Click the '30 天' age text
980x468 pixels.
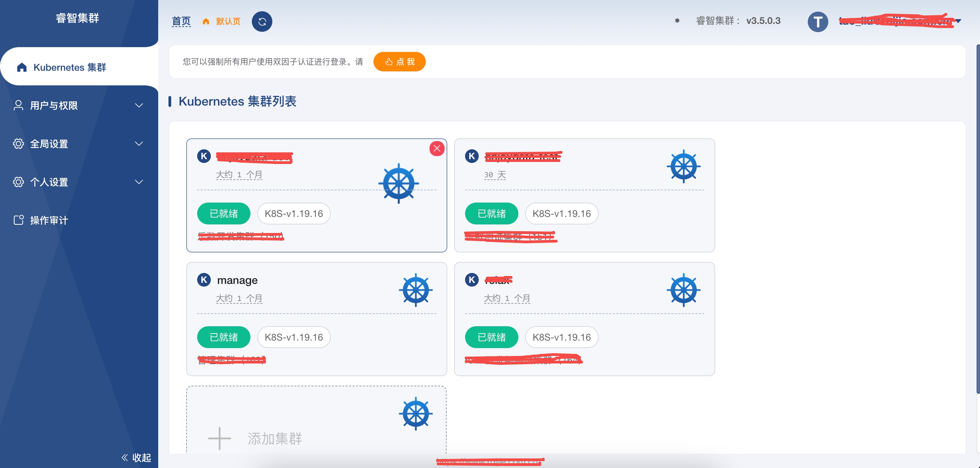[494, 175]
